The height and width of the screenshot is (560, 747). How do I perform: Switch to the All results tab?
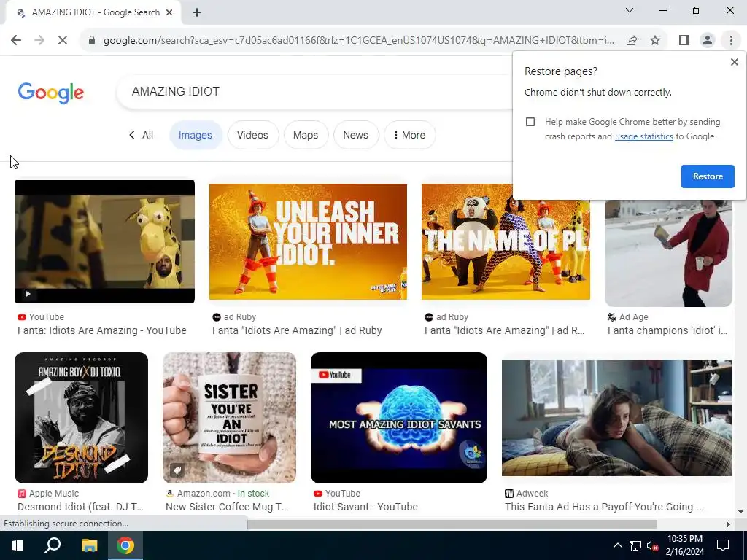141,135
